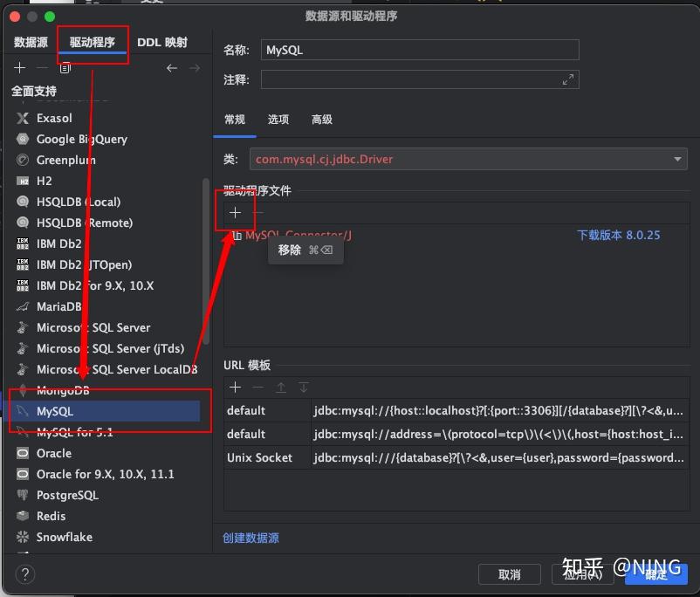Screen dimensions: 700x597
Task: Click the duplicate driver icon in left toolbar
Action: [64, 69]
